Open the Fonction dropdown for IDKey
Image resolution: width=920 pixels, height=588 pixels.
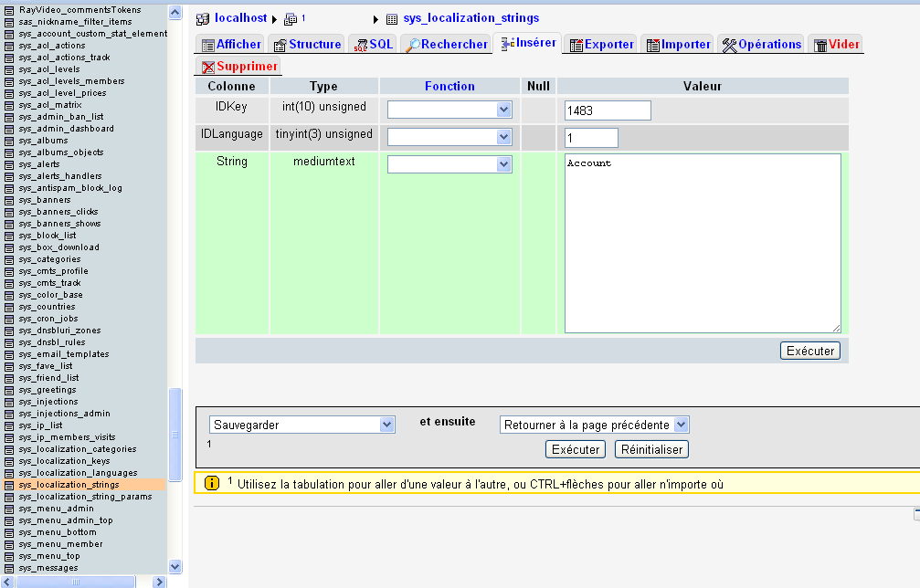click(x=449, y=110)
